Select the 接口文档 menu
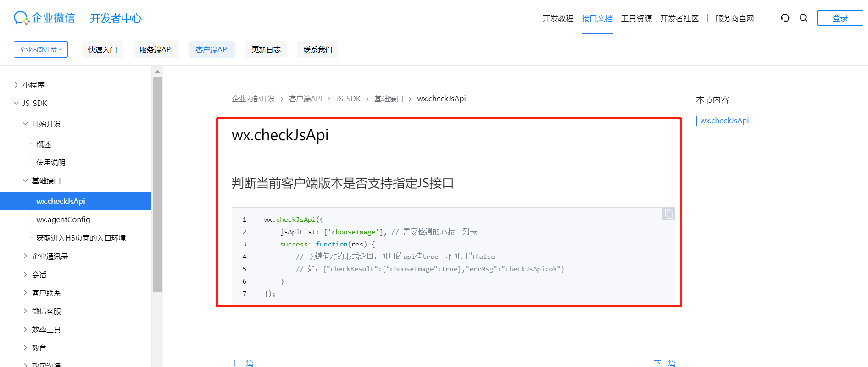This screenshot has width=868, height=367. (597, 18)
